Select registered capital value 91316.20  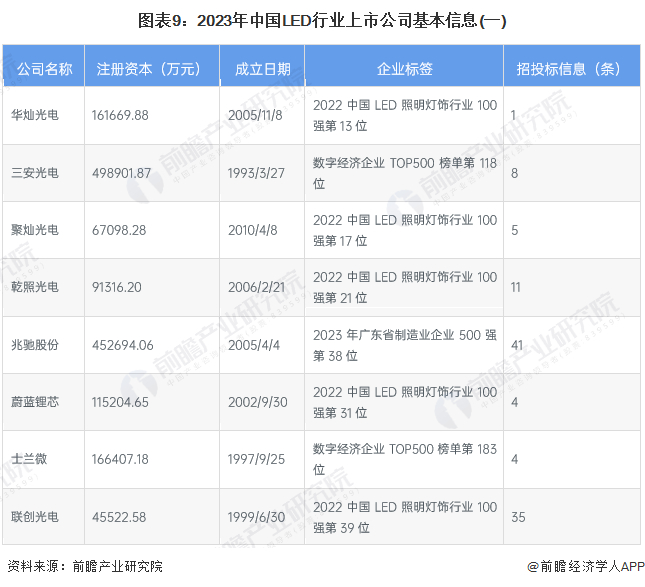coord(117,287)
